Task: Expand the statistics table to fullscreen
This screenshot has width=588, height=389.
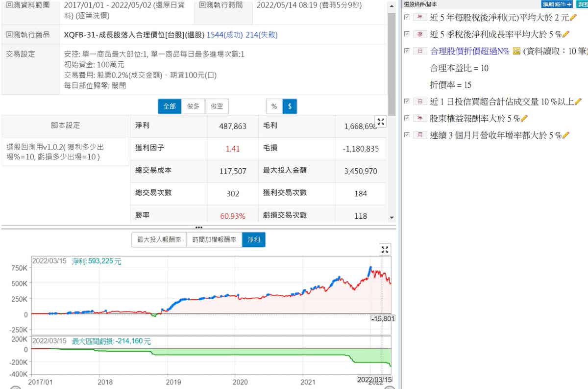Action: 381,122
